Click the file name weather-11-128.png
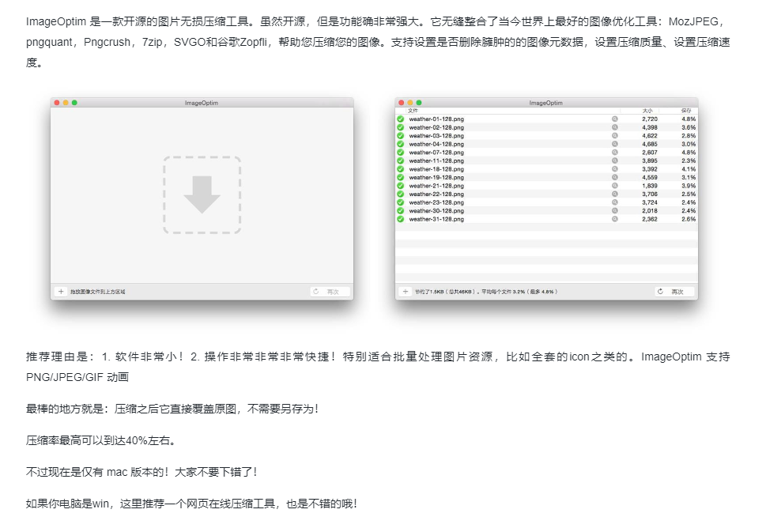766x532 pixels. pos(436,160)
